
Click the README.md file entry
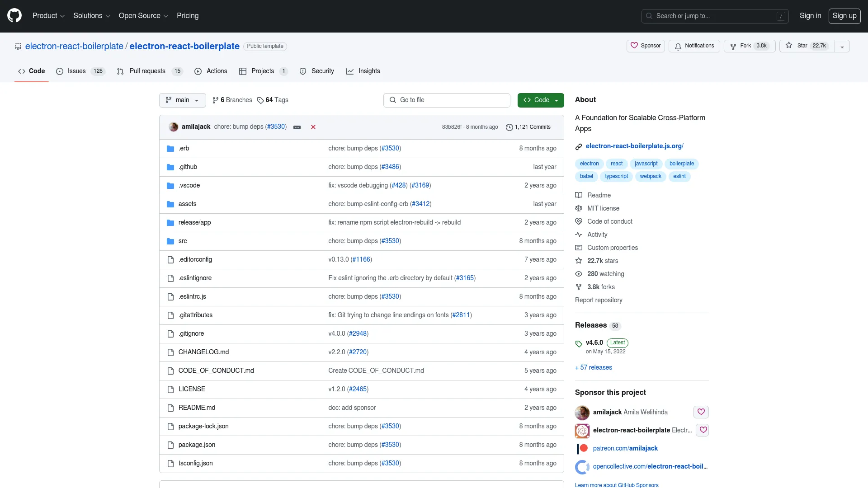[x=197, y=408]
